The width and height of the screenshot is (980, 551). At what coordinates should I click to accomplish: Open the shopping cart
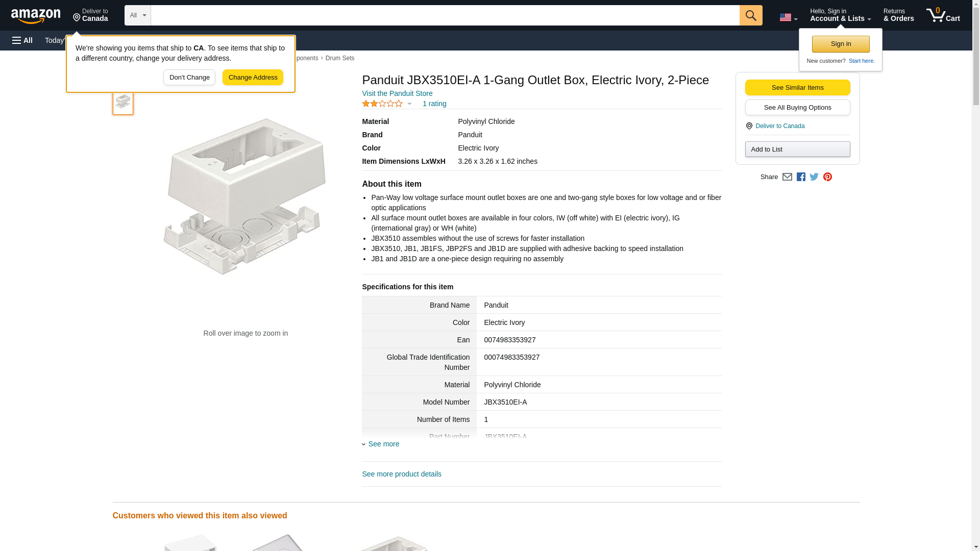click(x=943, y=15)
